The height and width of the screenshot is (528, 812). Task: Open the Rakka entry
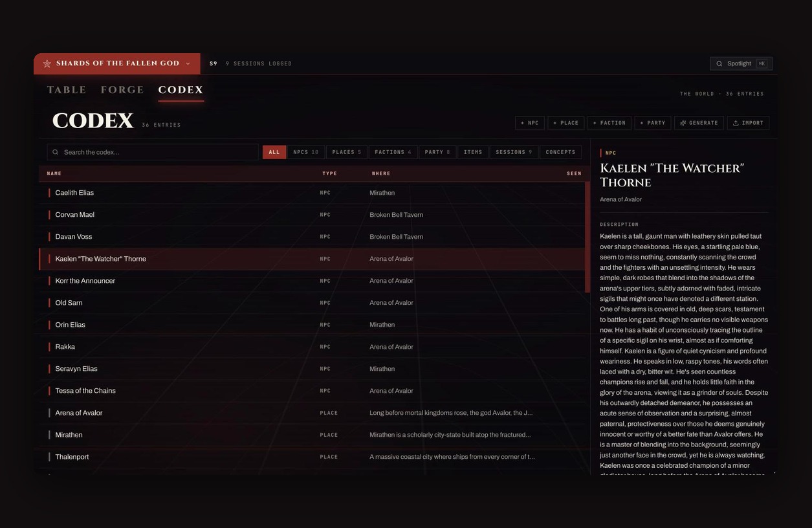point(312,347)
